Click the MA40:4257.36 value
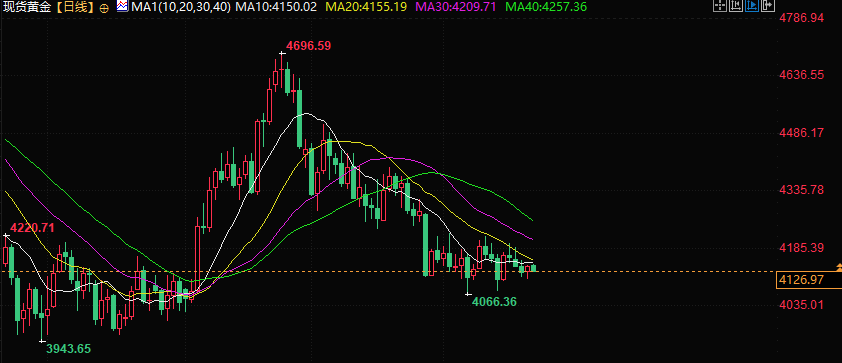Viewport: 842px width, 363px height. click(546, 7)
